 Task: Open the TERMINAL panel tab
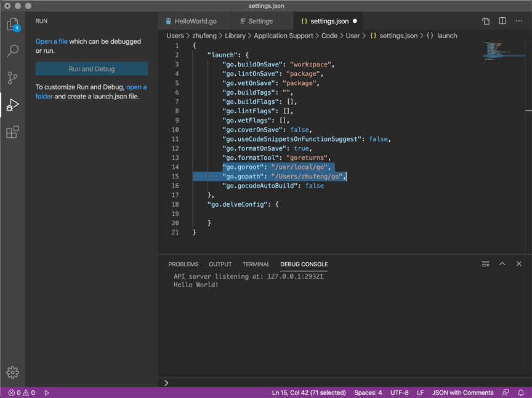point(256,264)
